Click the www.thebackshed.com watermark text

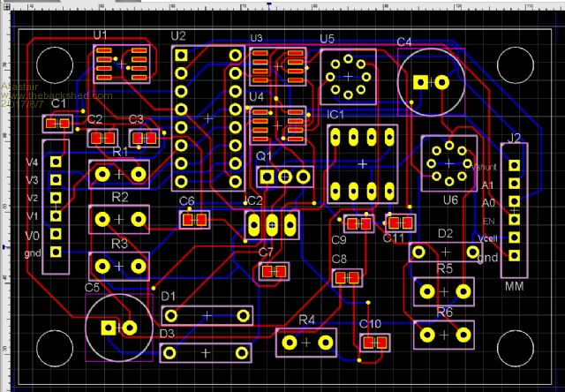(x=56, y=95)
